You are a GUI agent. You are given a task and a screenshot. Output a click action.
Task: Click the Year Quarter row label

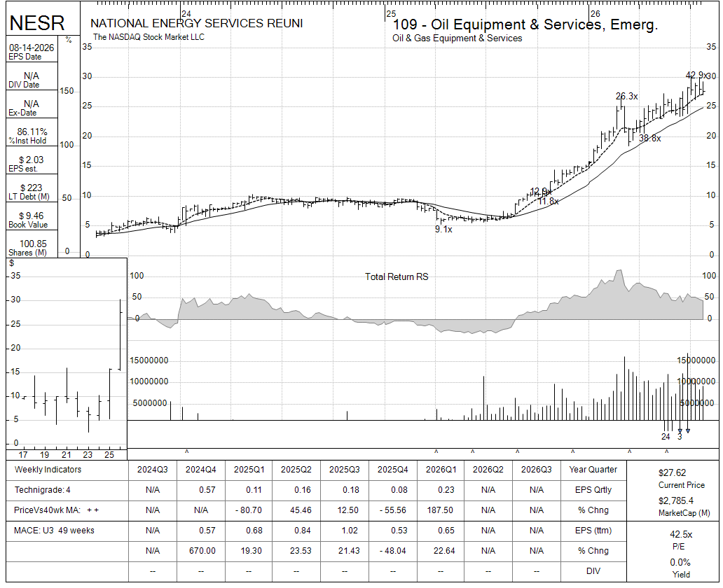coord(593,470)
